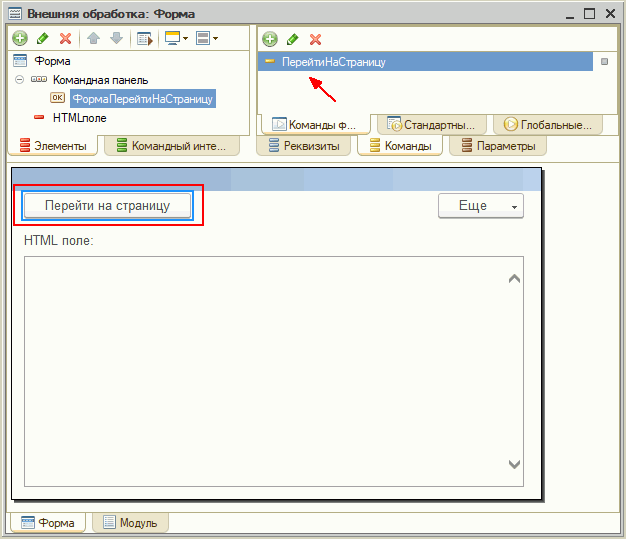The width and height of the screenshot is (626, 539).
Task: Click the small square marker in ПерейтиНаСтраницу row
Action: pos(604,61)
